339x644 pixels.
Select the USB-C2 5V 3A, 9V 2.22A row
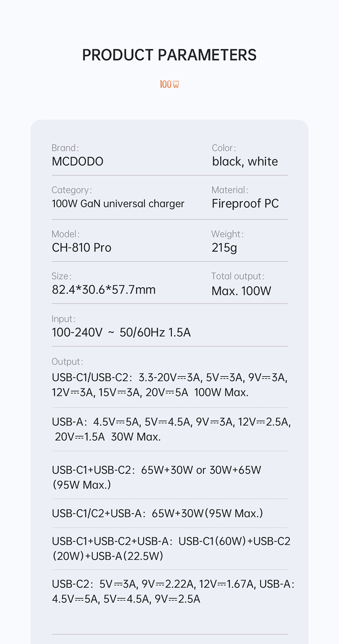tap(173, 592)
